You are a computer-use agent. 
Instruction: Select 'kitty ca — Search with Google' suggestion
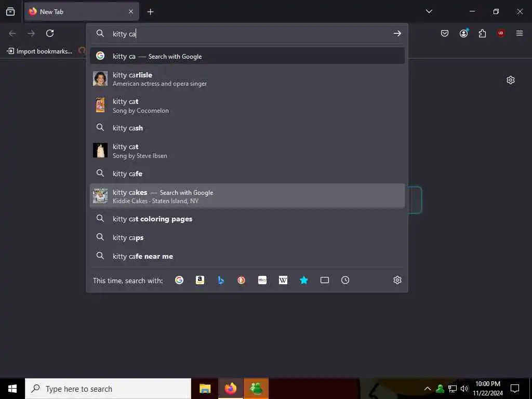click(x=247, y=56)
